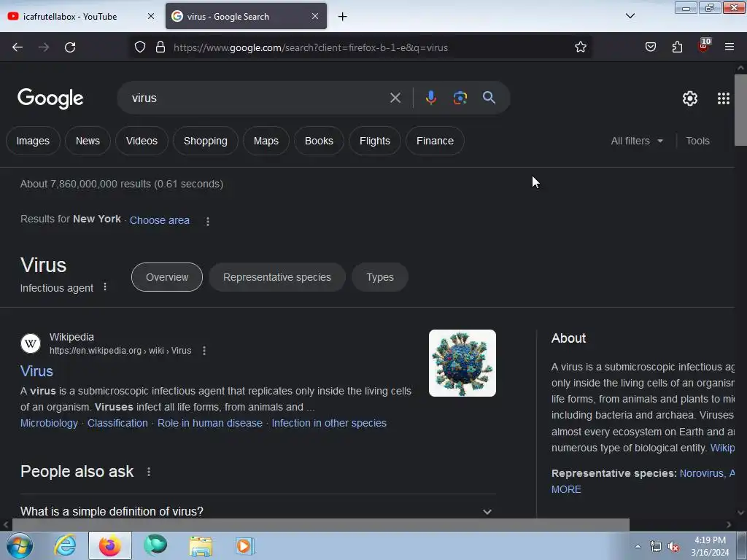This screenshot has height=560, width=747.
Task: Select the Finance filter
Action: [x=435, y=141]
